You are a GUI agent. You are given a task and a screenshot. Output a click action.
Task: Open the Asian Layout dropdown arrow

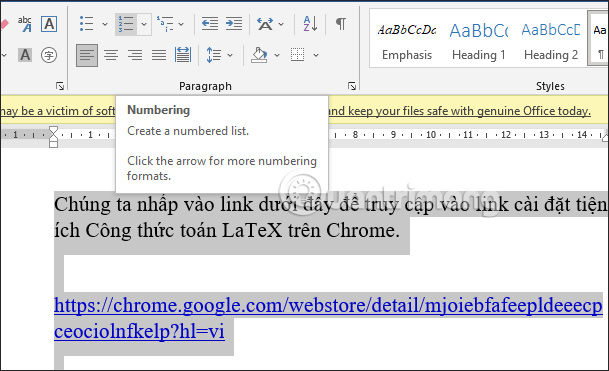[281, 24]
